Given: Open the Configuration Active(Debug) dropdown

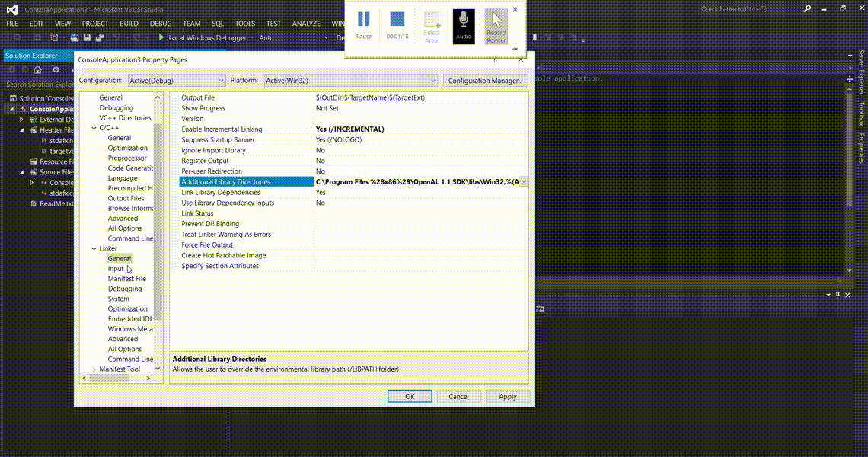Looking at the screenshot, I should (x=177, y=80).
